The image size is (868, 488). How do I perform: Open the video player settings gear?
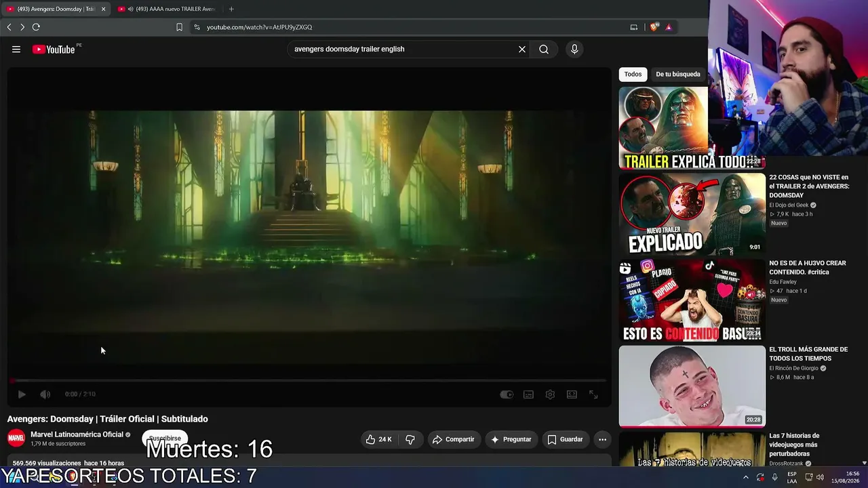click(550, 394)
